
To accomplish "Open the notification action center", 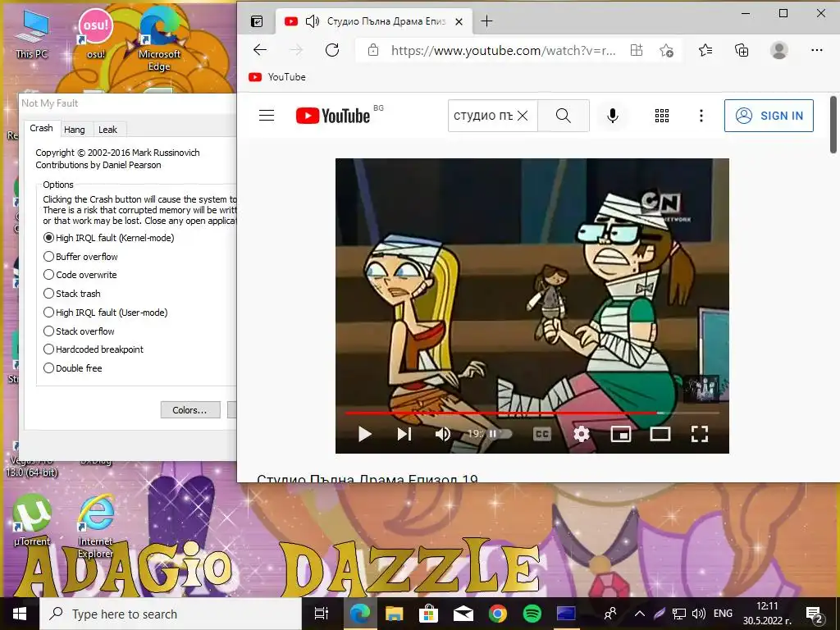I will (814, 614).
